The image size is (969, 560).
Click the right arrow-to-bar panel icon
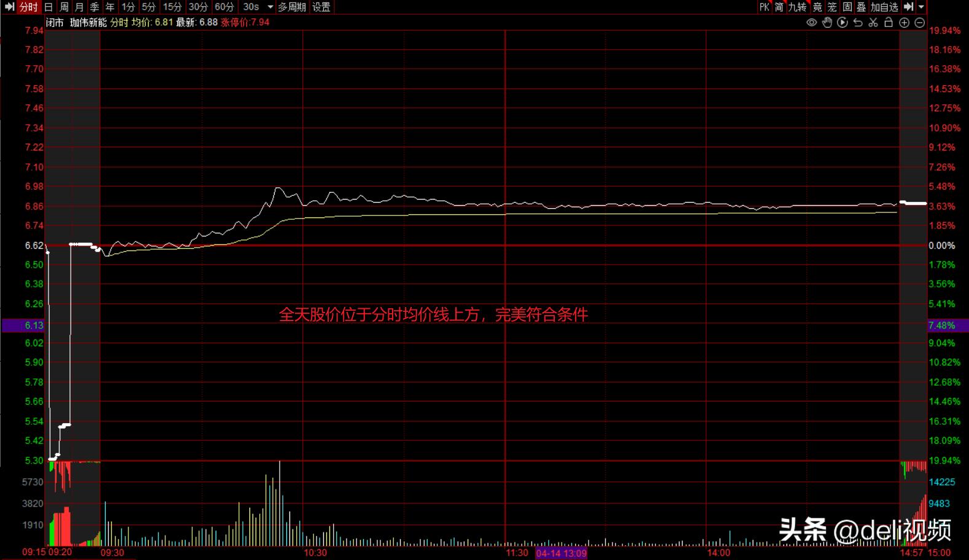pos(909,7)
